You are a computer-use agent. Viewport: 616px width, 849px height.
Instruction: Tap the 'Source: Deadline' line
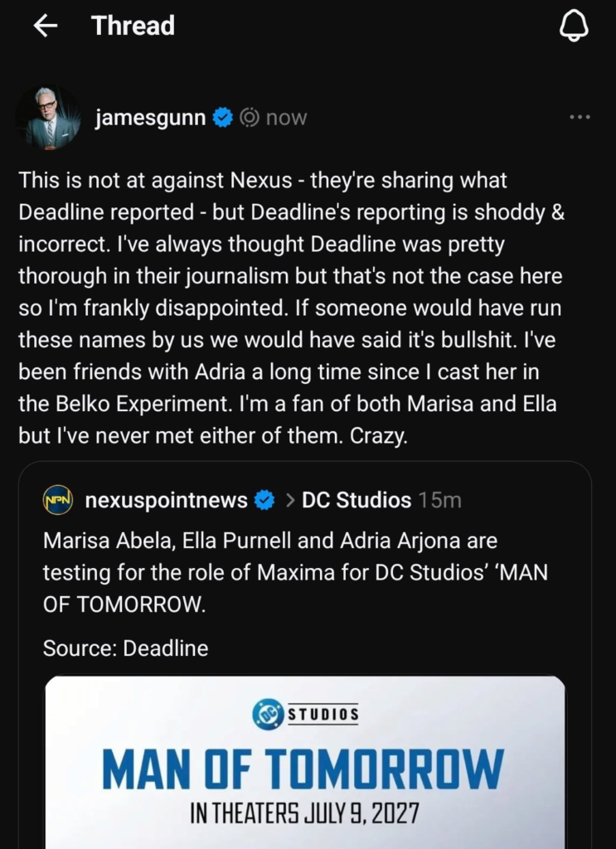coord(125,648)
